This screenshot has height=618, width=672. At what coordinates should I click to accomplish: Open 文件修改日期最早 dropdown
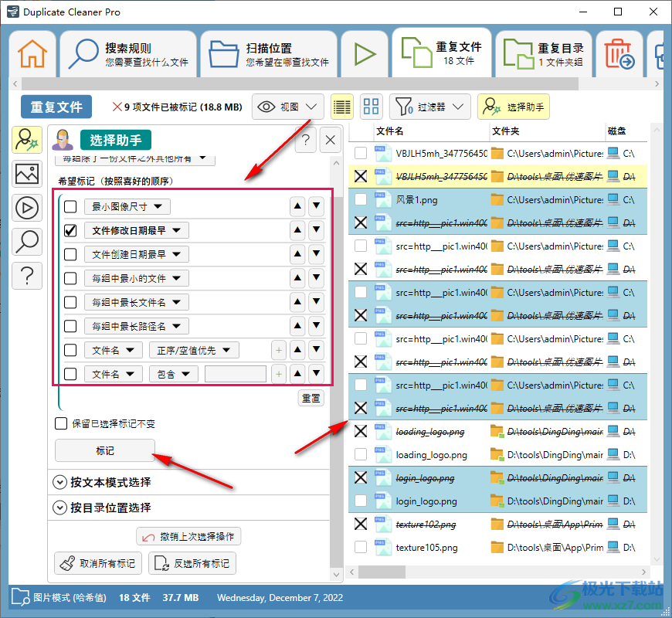[x=136, y=230]
